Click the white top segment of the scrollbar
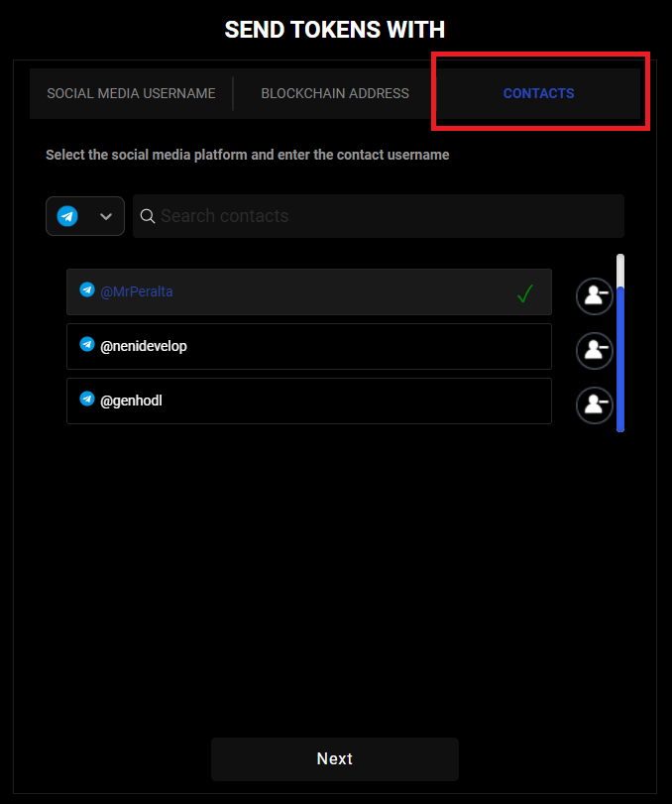 point(620,270)
